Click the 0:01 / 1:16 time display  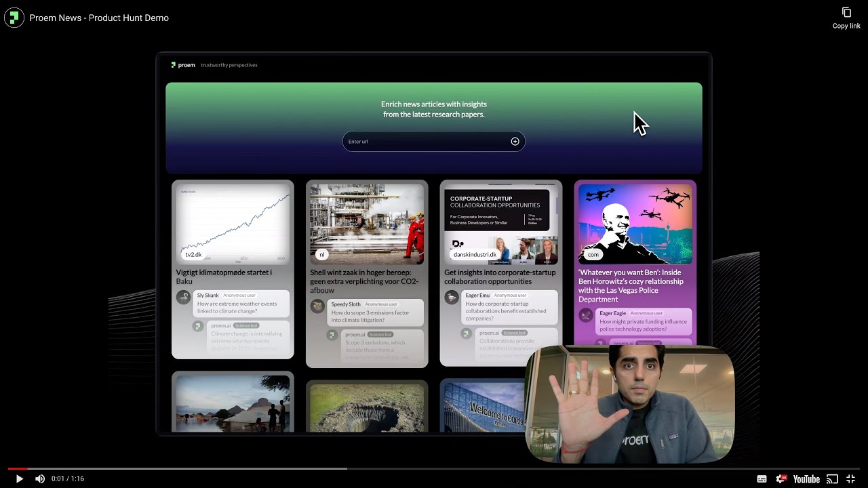pos(69,479)
